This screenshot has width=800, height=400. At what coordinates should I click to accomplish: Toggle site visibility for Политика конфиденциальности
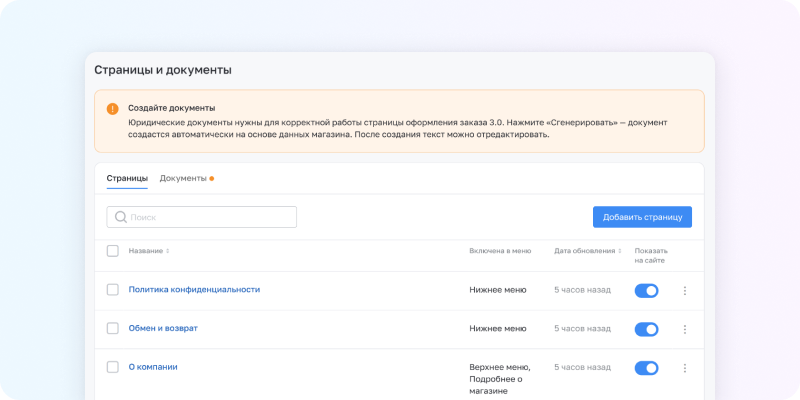(x=647, y=291)
